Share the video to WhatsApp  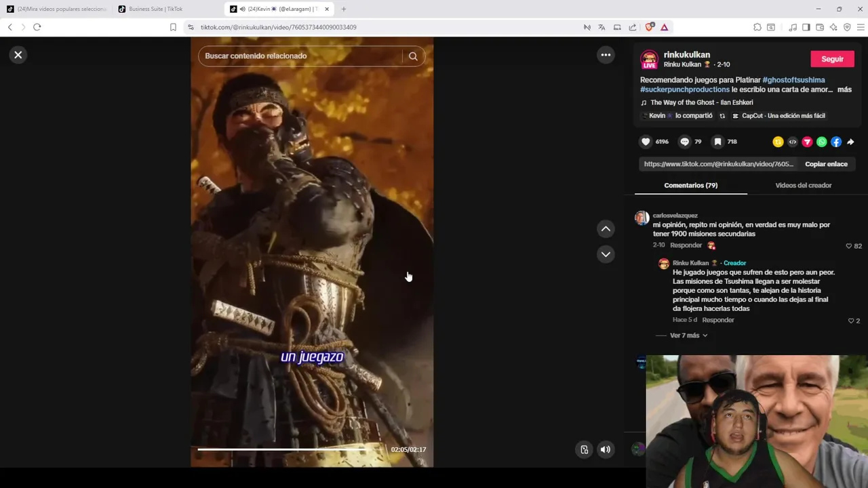click(822, 142)
